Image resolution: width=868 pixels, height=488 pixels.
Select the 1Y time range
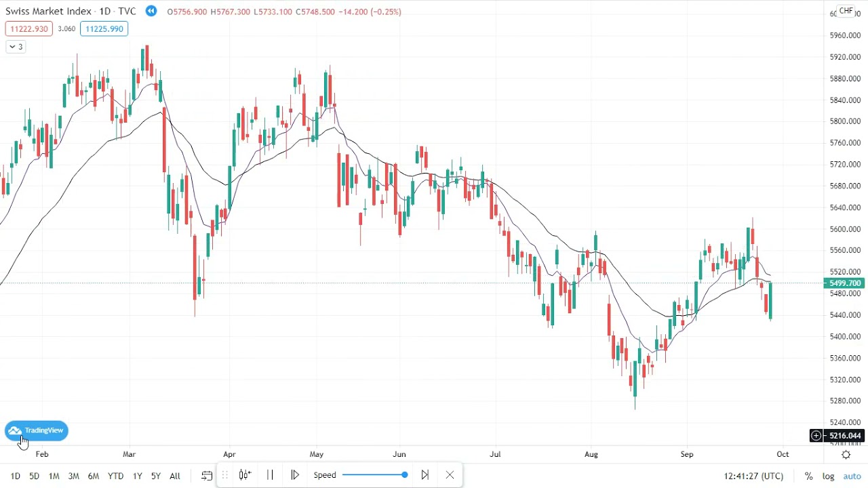pos(137,476)
